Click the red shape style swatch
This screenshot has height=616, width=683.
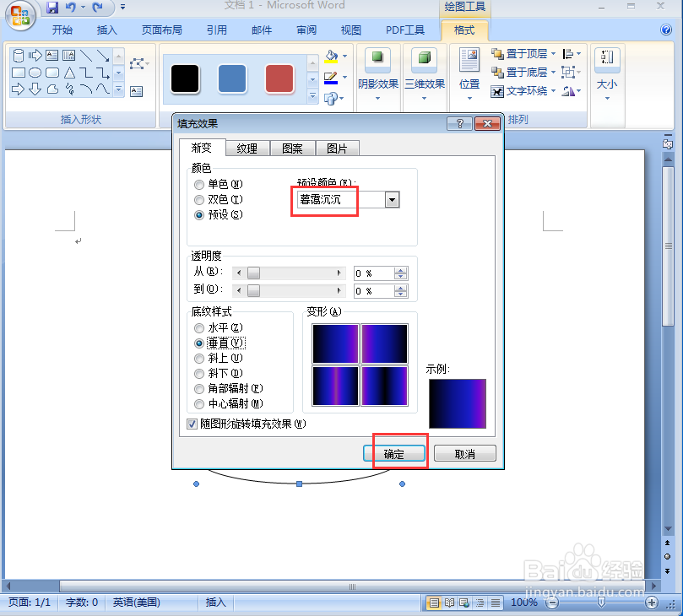click(279, 78)
